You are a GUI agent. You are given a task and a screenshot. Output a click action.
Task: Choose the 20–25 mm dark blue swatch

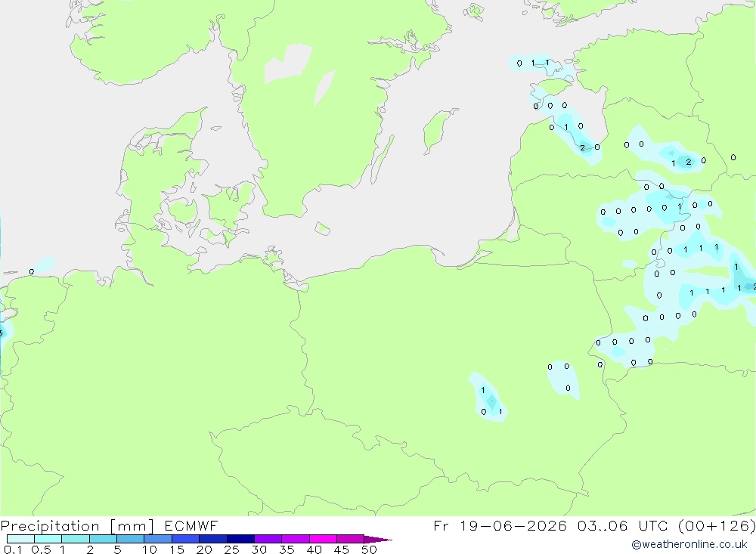point(213,539)
